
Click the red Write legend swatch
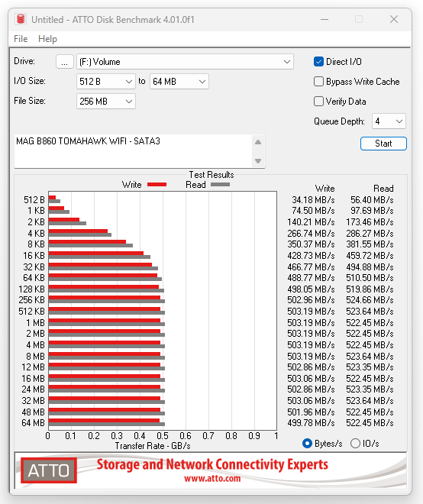(157, 185)
